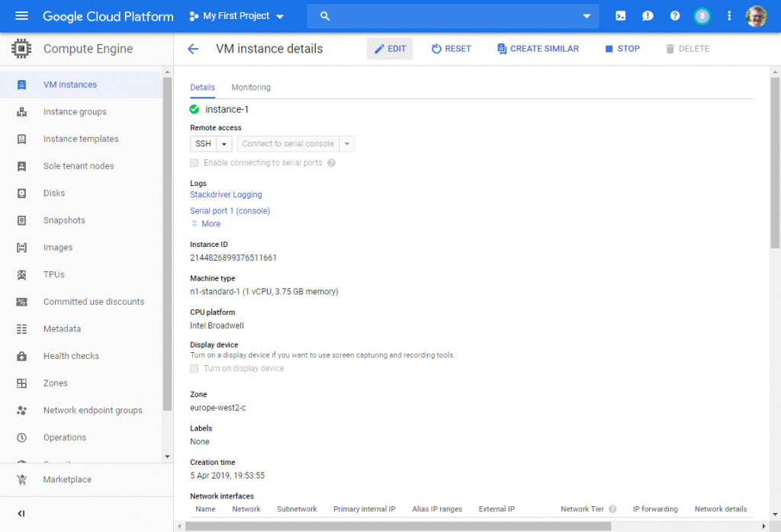Click the sidebar vertical scrollbar
This screenshot has width=781, height=532.
[x=167, y=244]
